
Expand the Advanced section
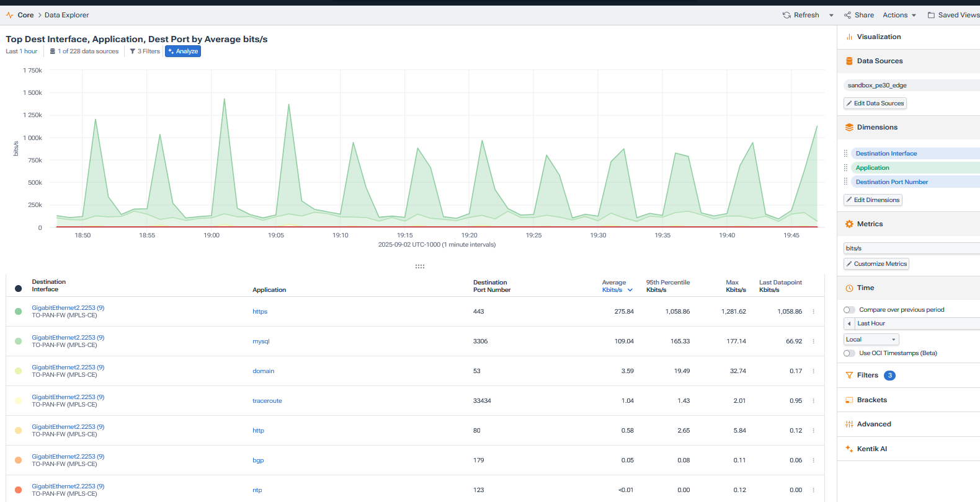coord(909,424)
